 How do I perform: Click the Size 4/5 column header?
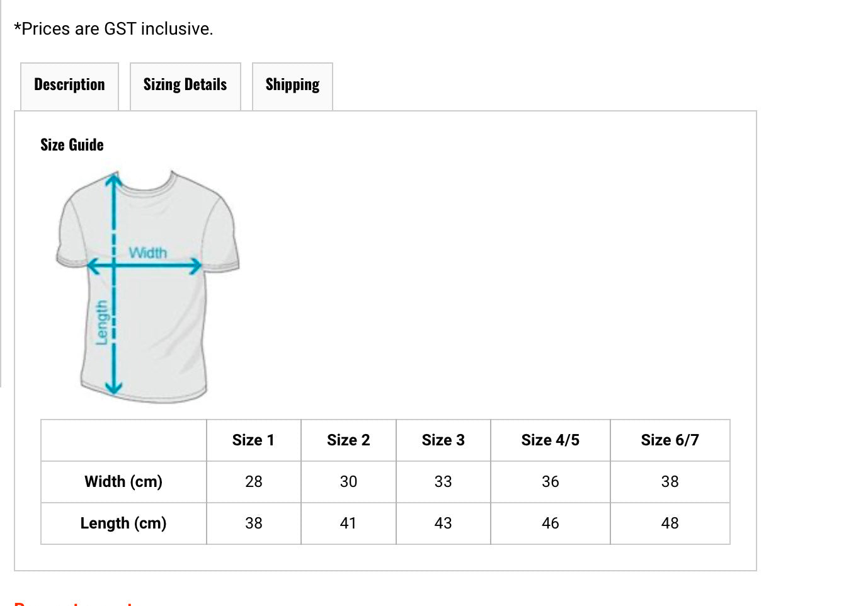551,440
